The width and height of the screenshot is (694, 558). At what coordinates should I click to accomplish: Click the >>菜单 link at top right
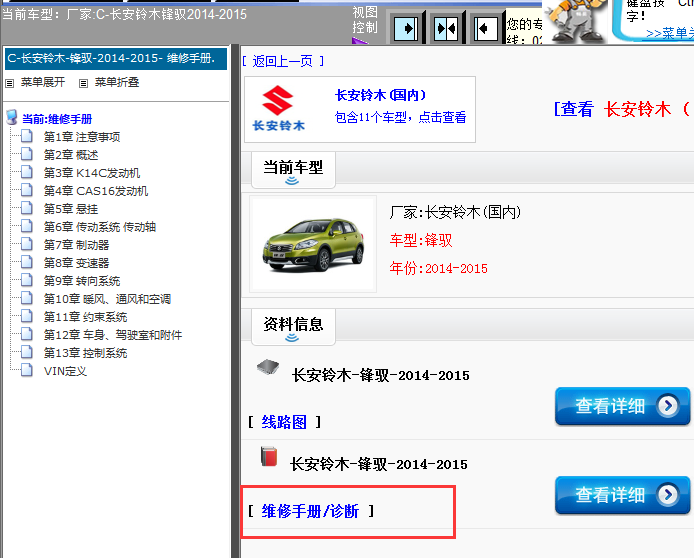click(670, 33)
